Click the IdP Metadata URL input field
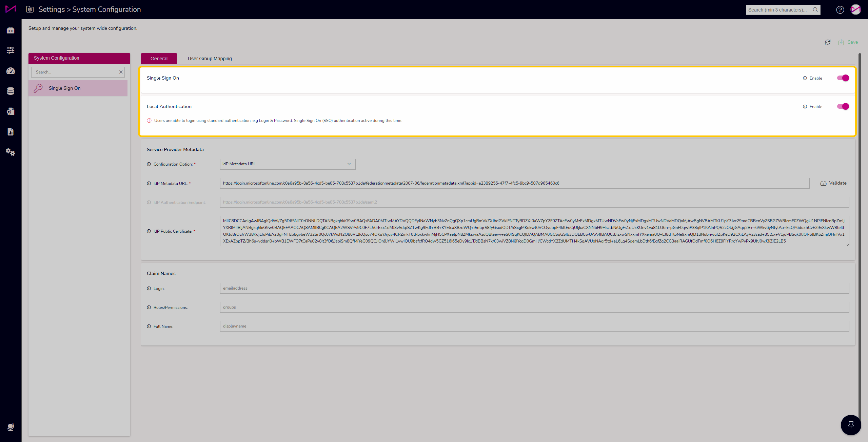Viewport: 868px width, 442px height. click(x=514, y=183)
